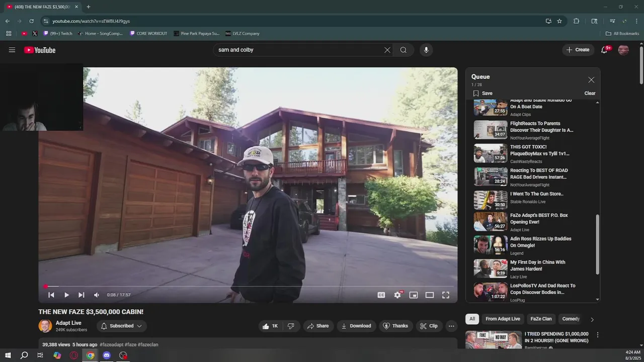
Task: Select the FaZe Clan chip
Action: tap(541, 319)
